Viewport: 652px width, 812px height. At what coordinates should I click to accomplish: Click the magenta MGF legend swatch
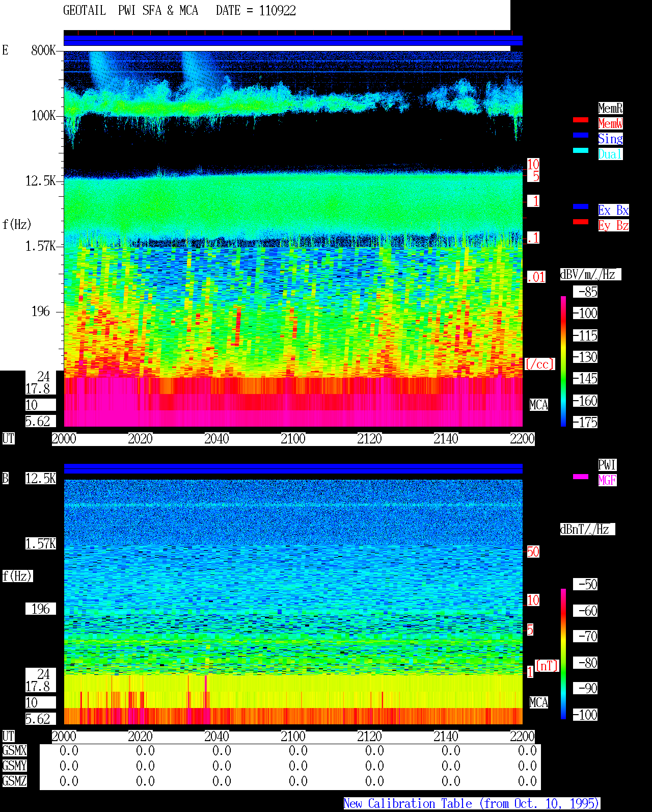point(581,477)
